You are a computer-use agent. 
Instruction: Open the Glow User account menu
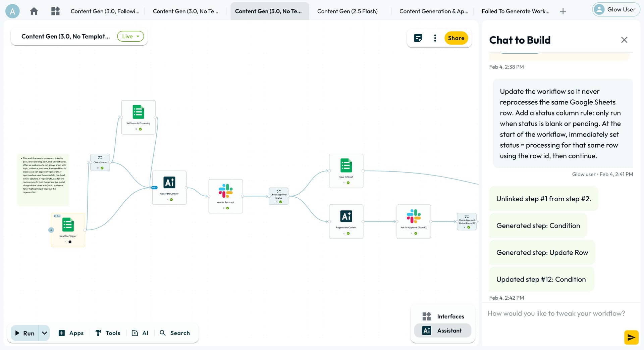[x=616, y=9]
